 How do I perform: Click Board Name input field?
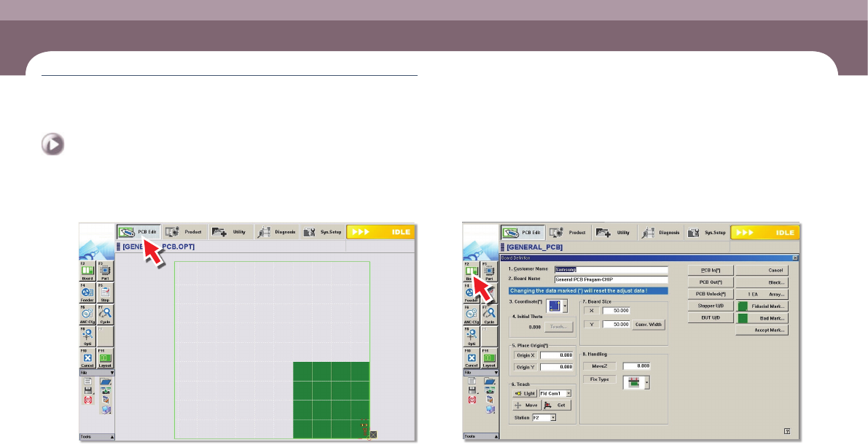coord(611,279)
